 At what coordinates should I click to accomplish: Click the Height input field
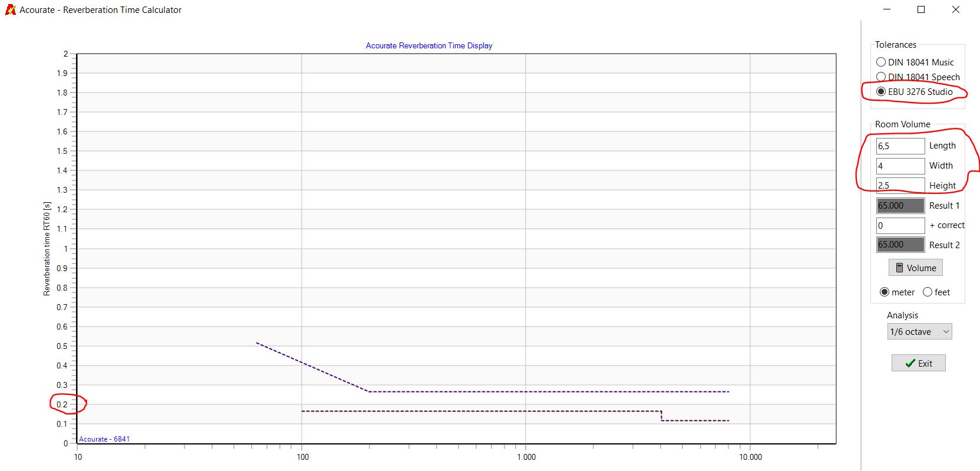[900, 185]
